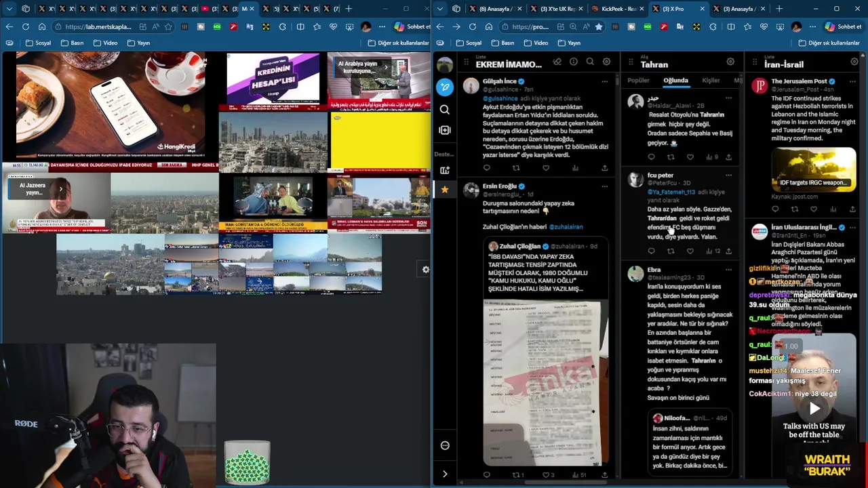868x488 pixels.
Task: Open more options on Haidar_Alawi post
Action: [x=728, y=98]
